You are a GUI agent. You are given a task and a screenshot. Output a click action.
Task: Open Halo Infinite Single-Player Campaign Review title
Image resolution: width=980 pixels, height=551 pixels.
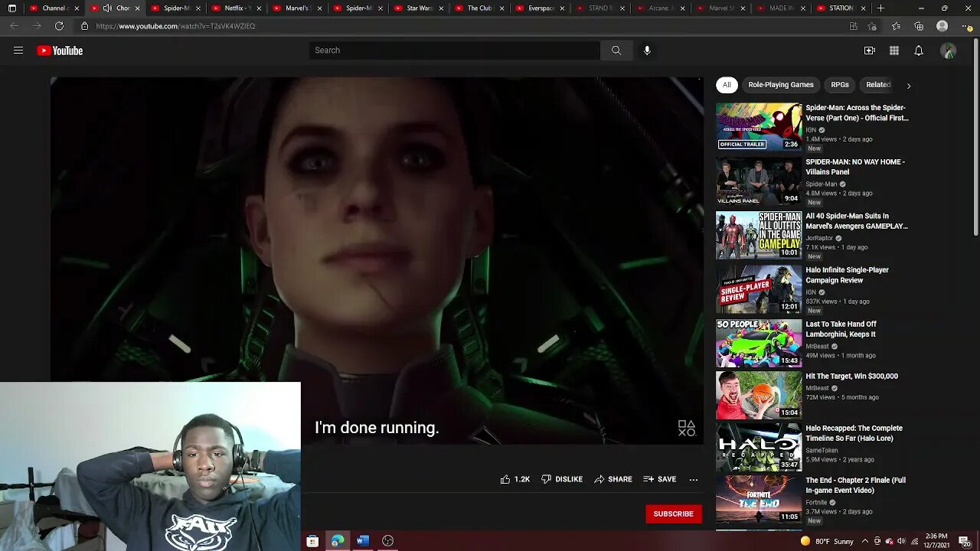(847, 275)
